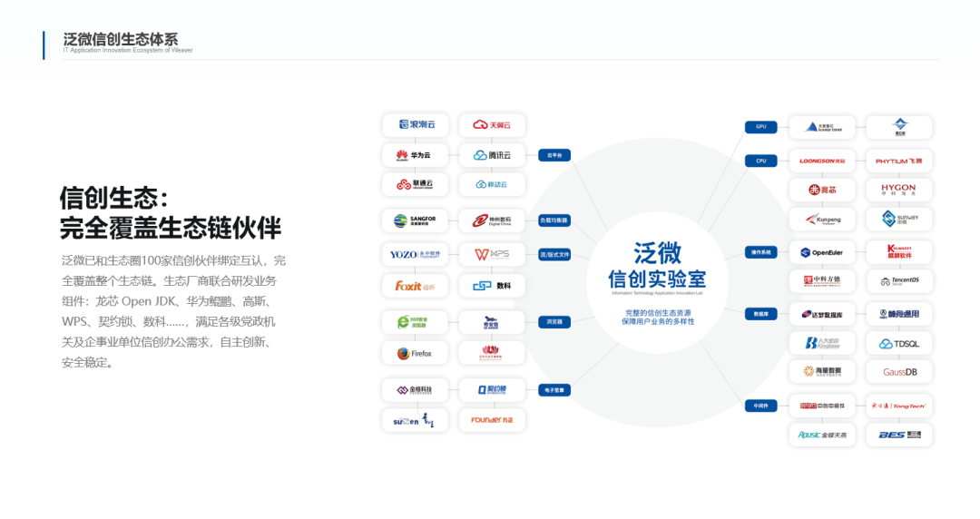Click the heading 完全覆盖生态链伙伴
Viewport: 980px width, 519px height.
click(x=171, y=229)
